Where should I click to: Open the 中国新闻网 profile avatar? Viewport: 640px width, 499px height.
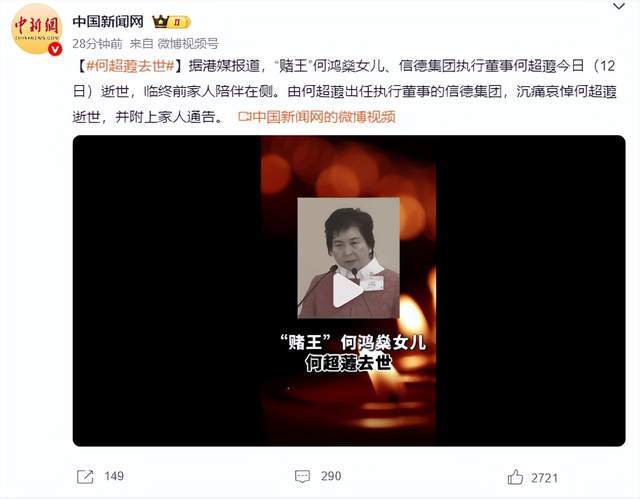pyautogui.click(x=37, y=28)
